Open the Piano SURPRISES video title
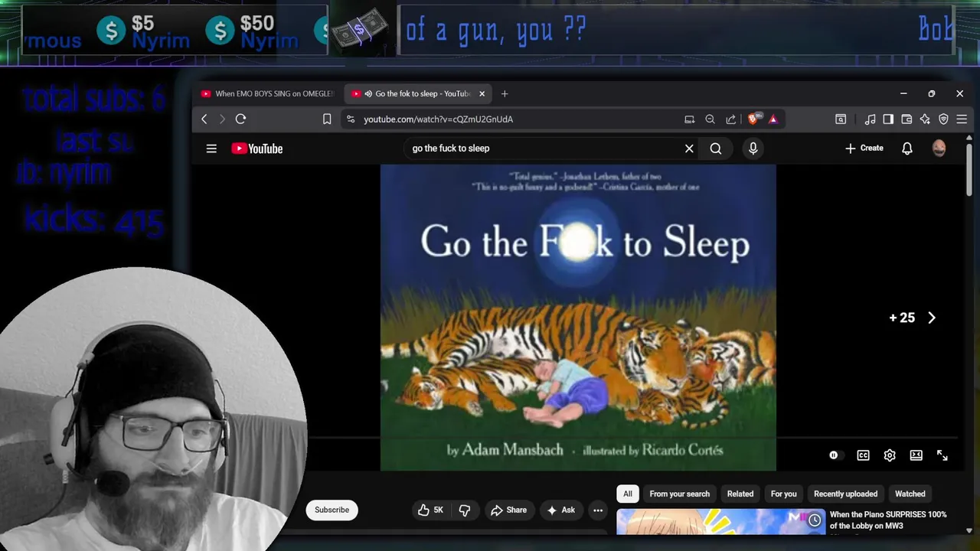The height and width of the screenshot is (551, 980). 888,520
